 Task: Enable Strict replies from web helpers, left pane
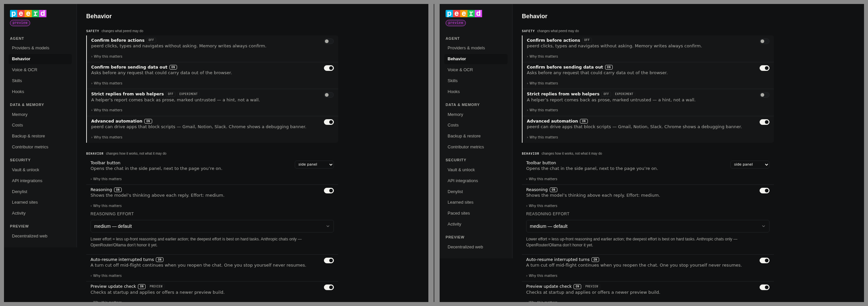pyautogui.click(x=329, y=95)
